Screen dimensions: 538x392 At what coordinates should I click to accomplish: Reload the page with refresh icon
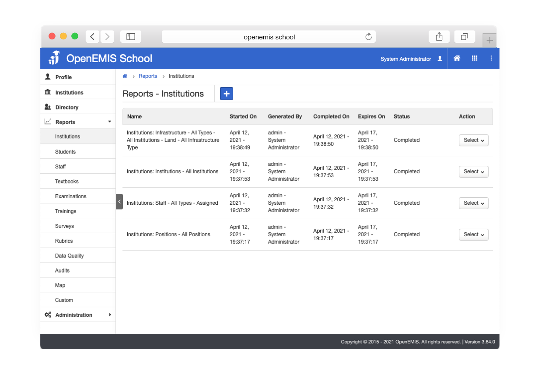coord(369,37)
